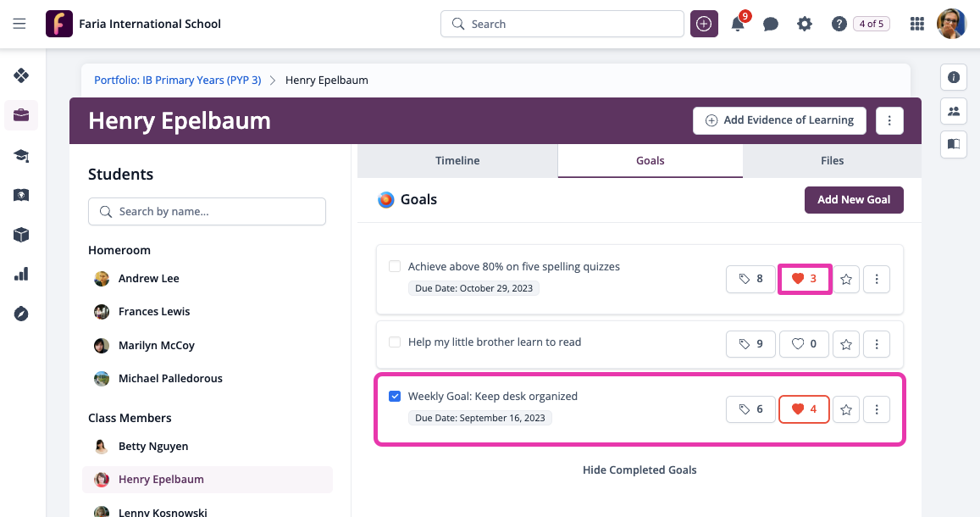Open Portfolio: IB Primary Years breadcrumb link
The width and height of the screenshot is (980, 517).
point(178,80)
